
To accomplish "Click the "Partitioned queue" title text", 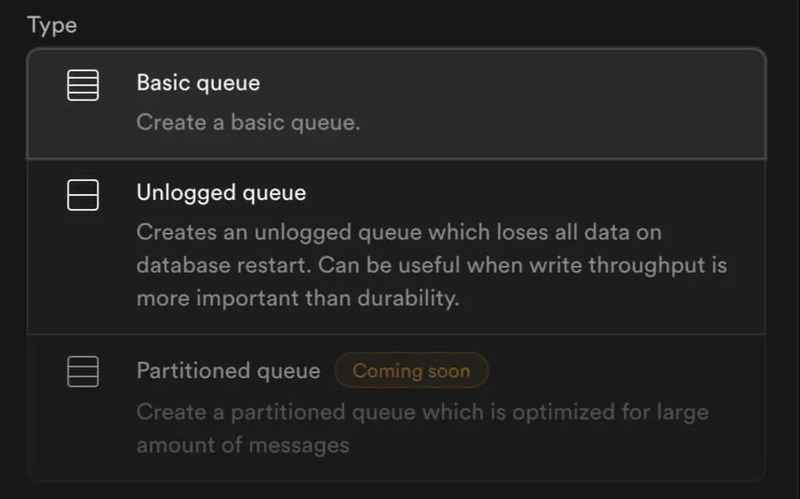I will click(x=228, y=371).
